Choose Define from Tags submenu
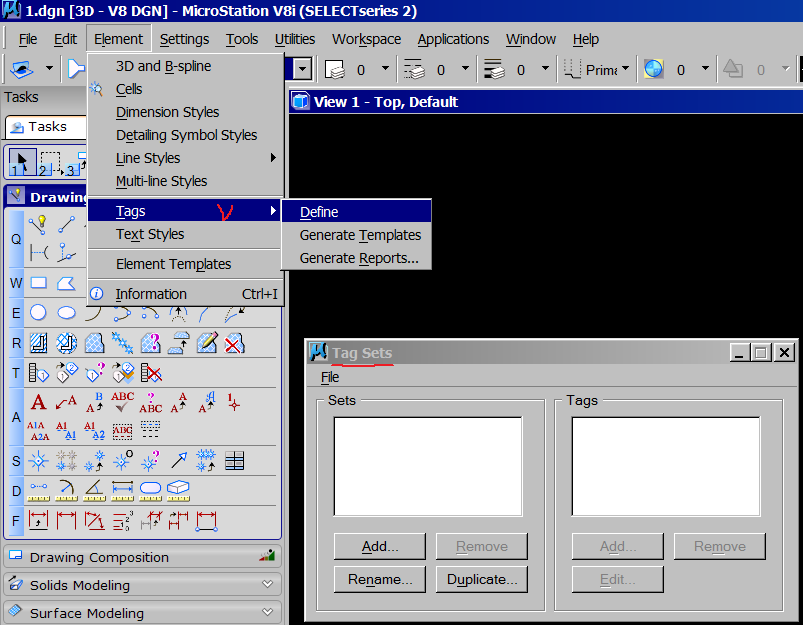This screenshot has height=625, width=803. [x=356, y=212]
